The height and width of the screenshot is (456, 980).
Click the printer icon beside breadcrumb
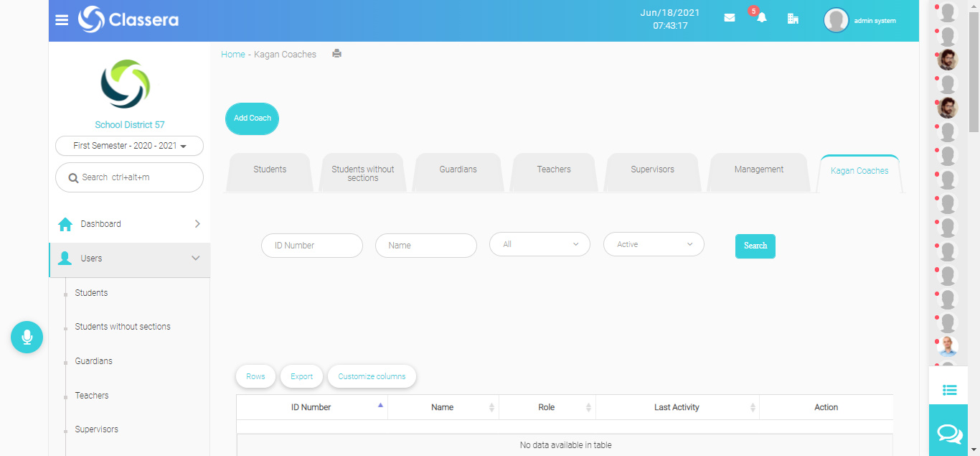[336, 54]
